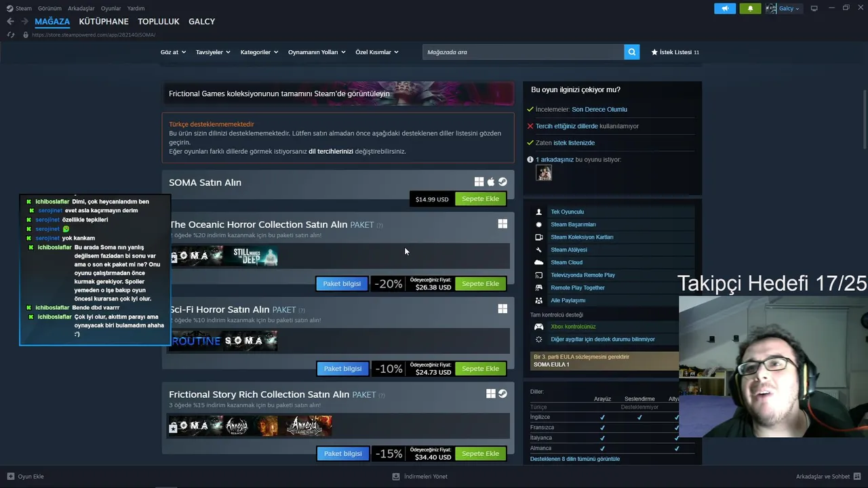This screenshot has width=868, height=488.
Task: Click the Televizyonda Remote Play icon
Action: pos(539,275)
